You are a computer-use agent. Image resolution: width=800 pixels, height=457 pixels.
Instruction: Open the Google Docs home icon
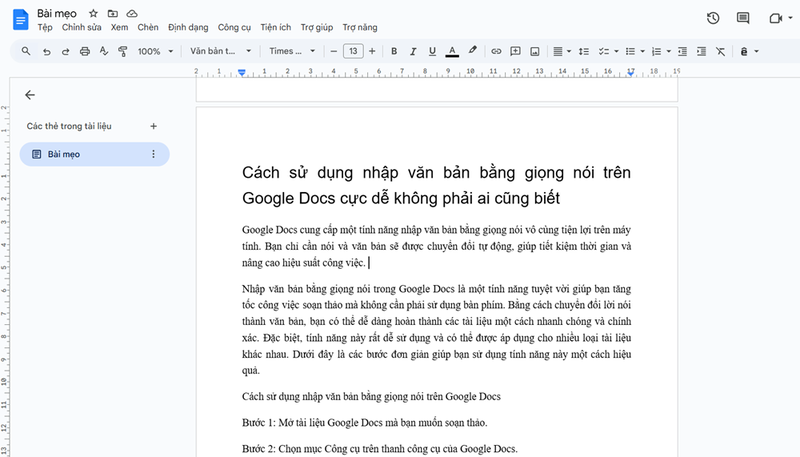click(x=20, y=19)
